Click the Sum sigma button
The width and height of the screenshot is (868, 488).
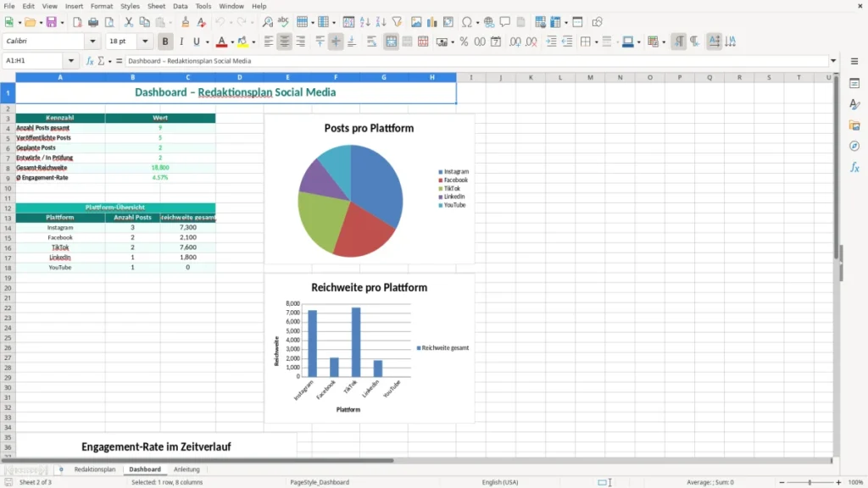(x=101, y=61)
